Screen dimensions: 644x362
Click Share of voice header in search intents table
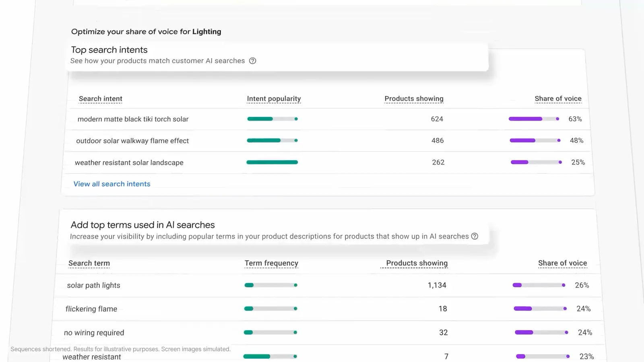coord(558,99)
